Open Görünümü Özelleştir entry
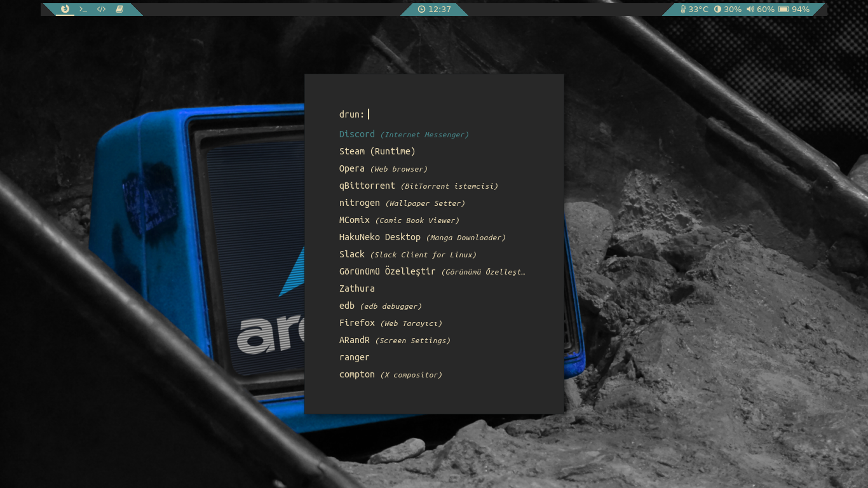868x488 pixels. click(434, 271)
